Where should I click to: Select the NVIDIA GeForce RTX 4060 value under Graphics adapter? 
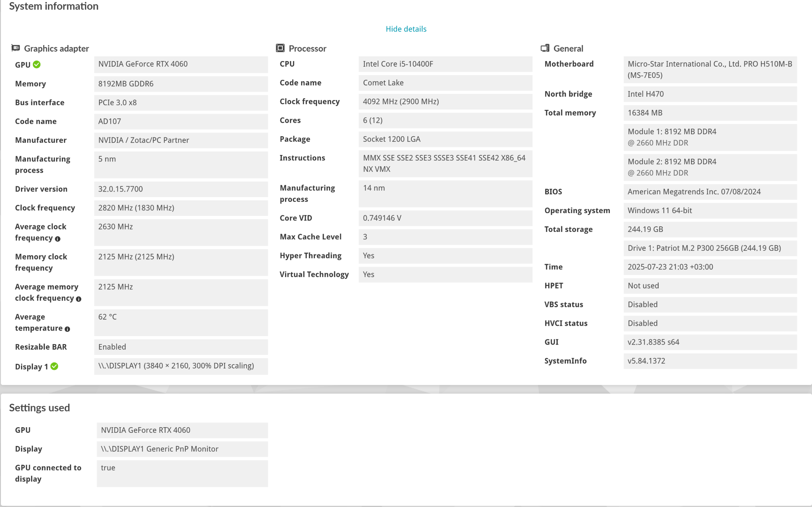coord(181,64)
